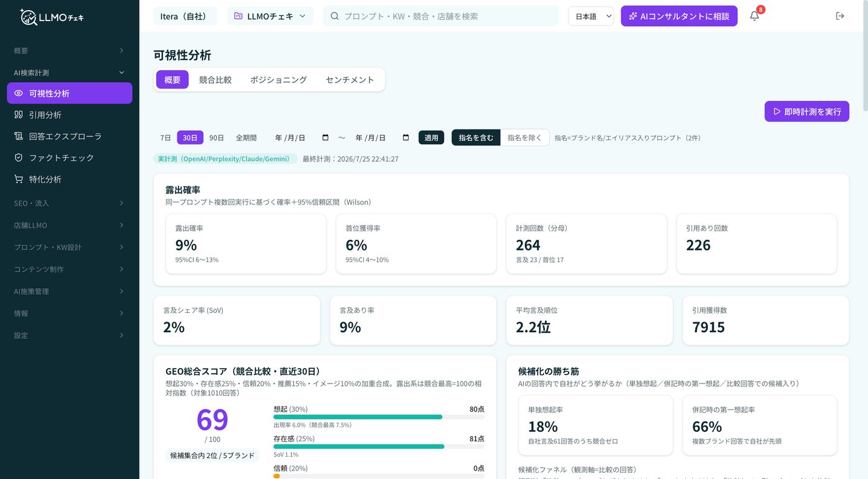Viewport: 868px width, 479px height.
Task: Click the 引用獲得数 7915 card
Action: pyautogui.click(x=766, y=320)
